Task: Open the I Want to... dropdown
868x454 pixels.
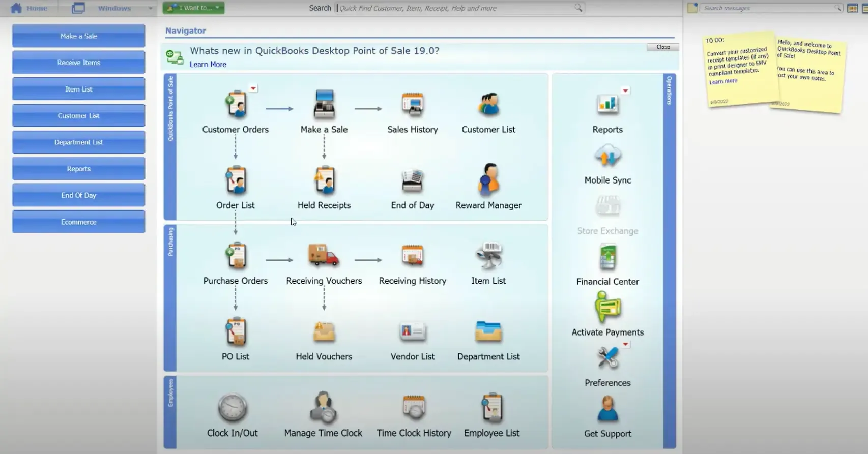Action: (193, 8)
